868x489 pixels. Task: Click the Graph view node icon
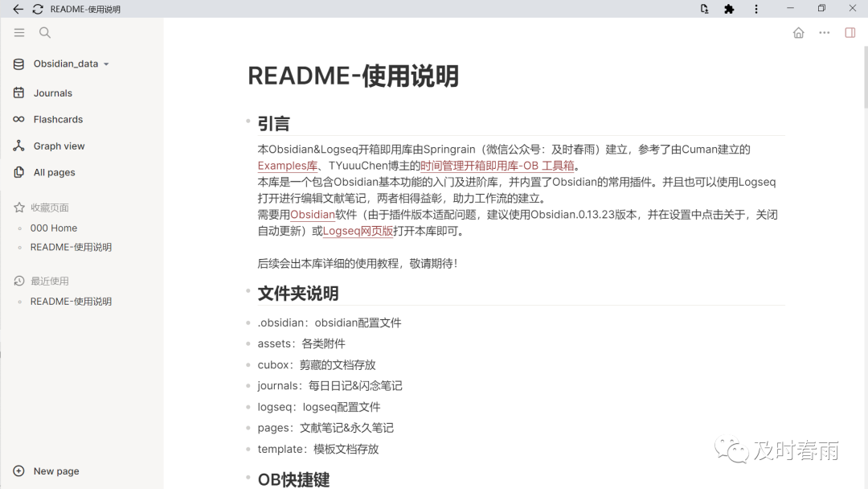click(18, 146)
